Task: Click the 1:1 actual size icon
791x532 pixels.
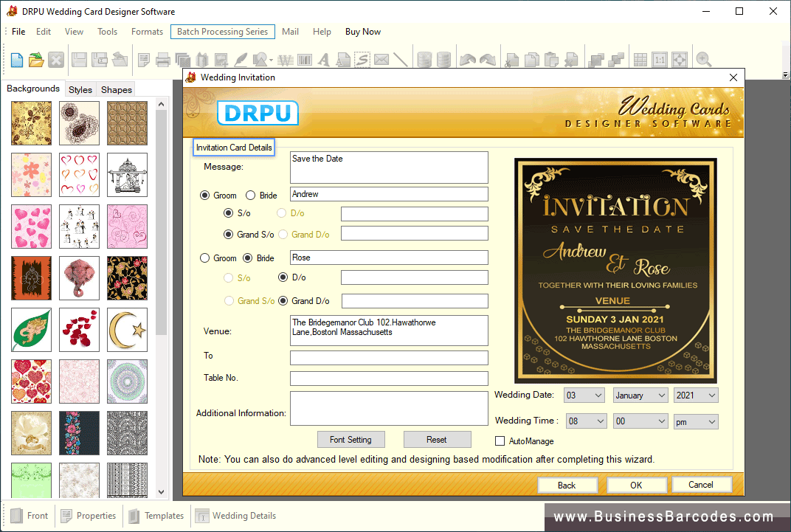Action: coord(660,60)
